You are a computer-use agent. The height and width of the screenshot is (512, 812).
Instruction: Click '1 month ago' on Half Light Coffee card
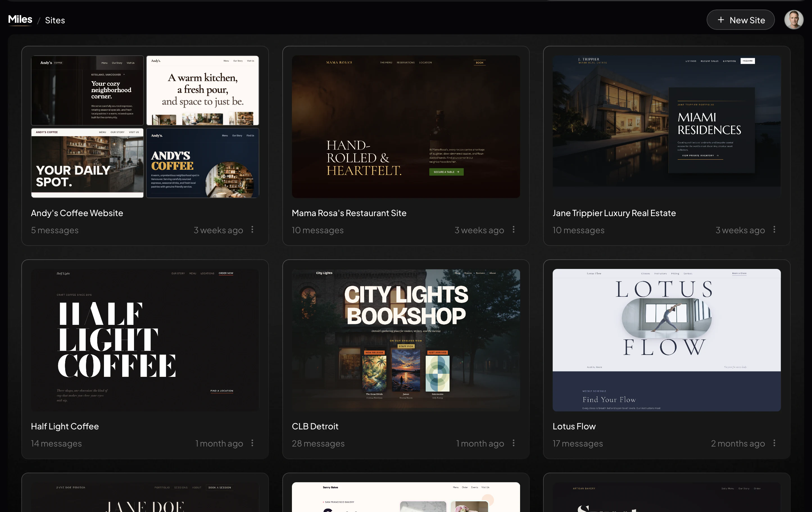tap(219, 443)
